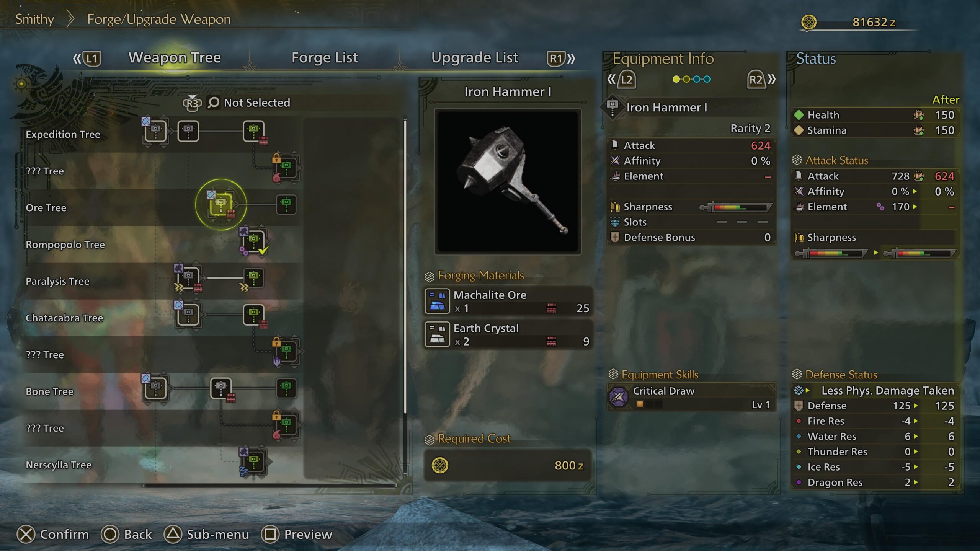Click the weapon tree vertical scrollbar
The width and height of the screenshot is (980, 551).
click(405, 297)
